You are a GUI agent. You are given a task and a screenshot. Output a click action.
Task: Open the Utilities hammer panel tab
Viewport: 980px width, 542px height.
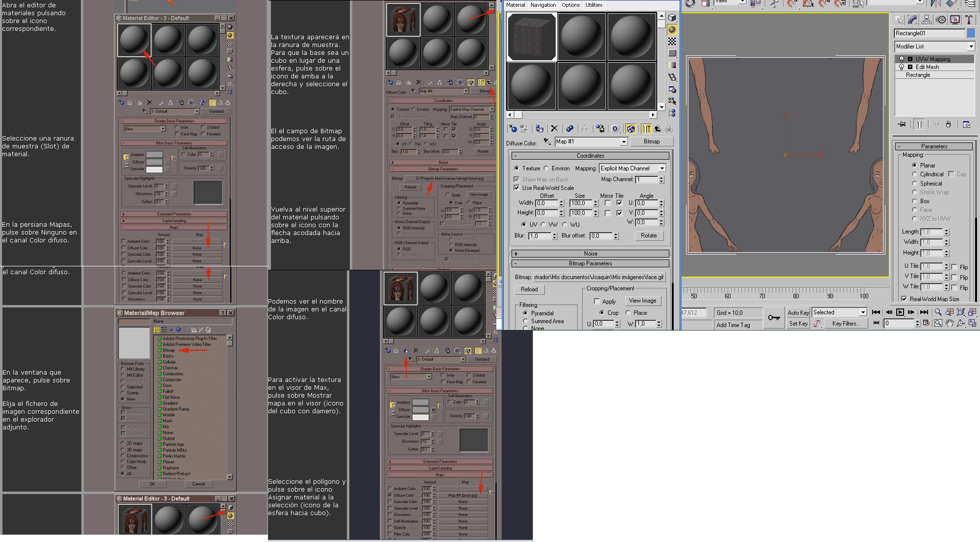coord(969,20)
